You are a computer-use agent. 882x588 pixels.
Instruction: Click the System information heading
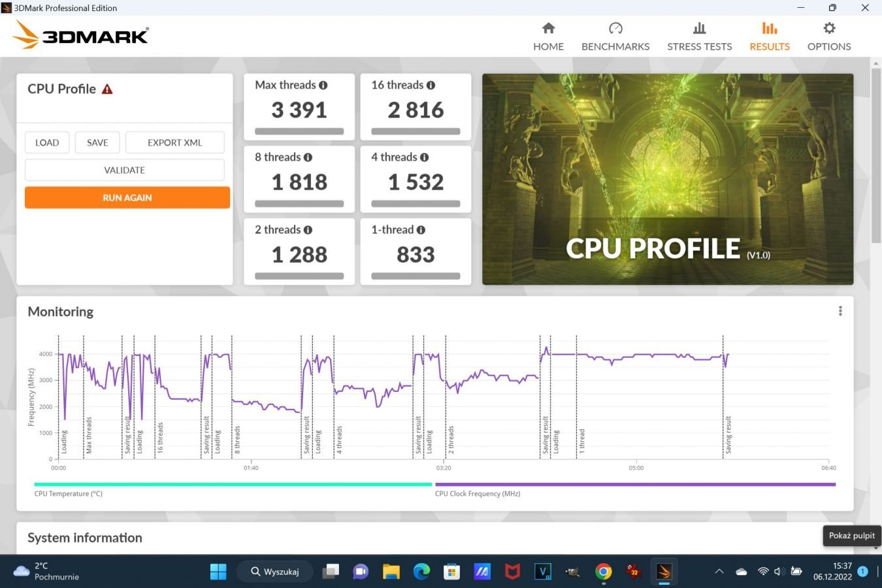point(85,538)
